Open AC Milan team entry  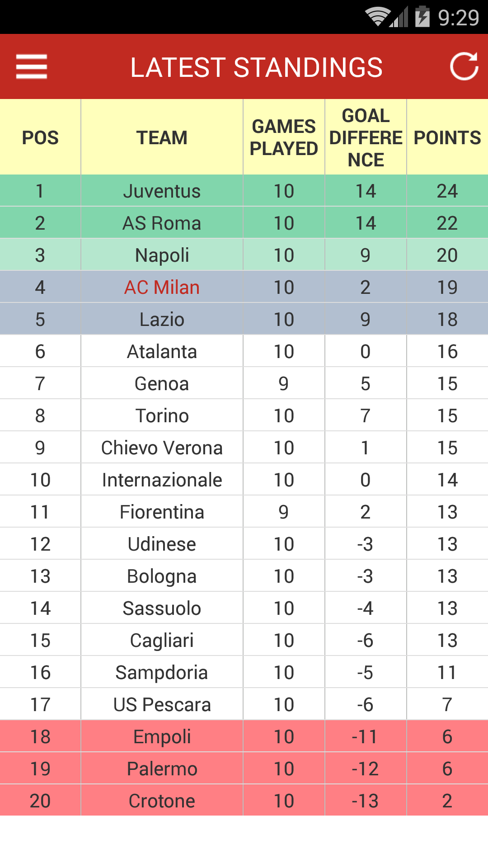point(162,288)
